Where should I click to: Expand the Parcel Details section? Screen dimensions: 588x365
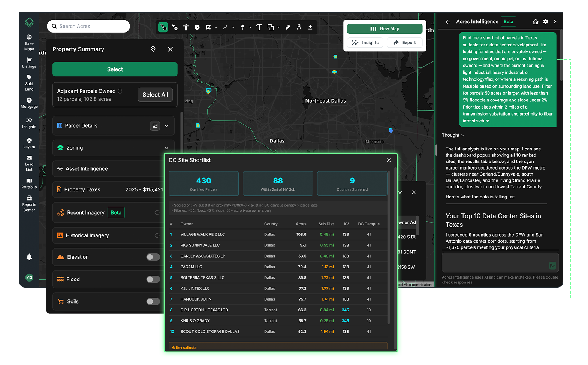coord(166,126)
